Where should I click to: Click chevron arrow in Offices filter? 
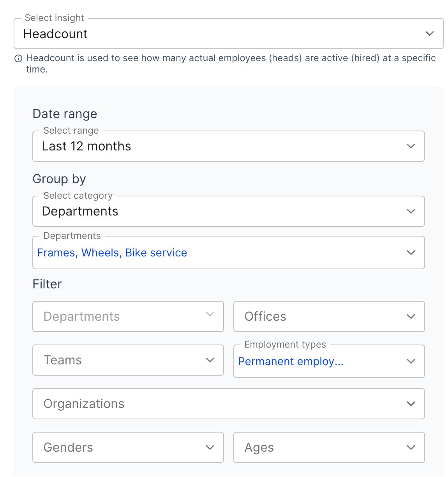(411, 316)
